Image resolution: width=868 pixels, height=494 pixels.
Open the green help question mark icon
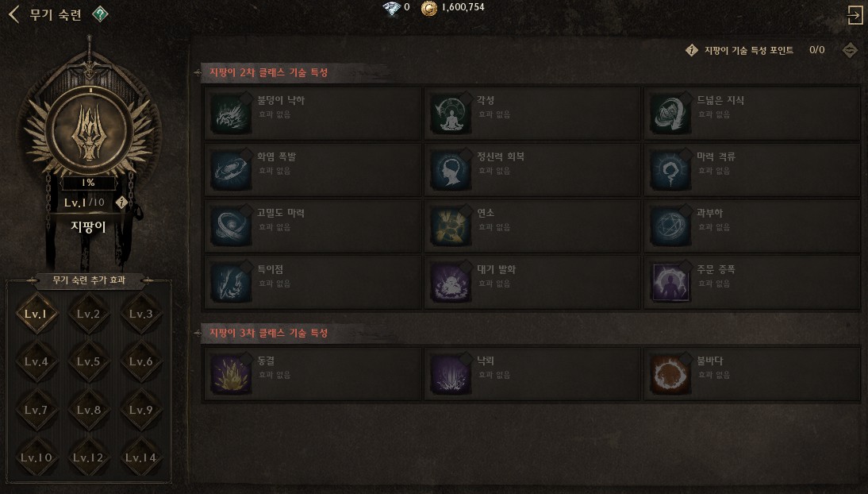point(100,14)
